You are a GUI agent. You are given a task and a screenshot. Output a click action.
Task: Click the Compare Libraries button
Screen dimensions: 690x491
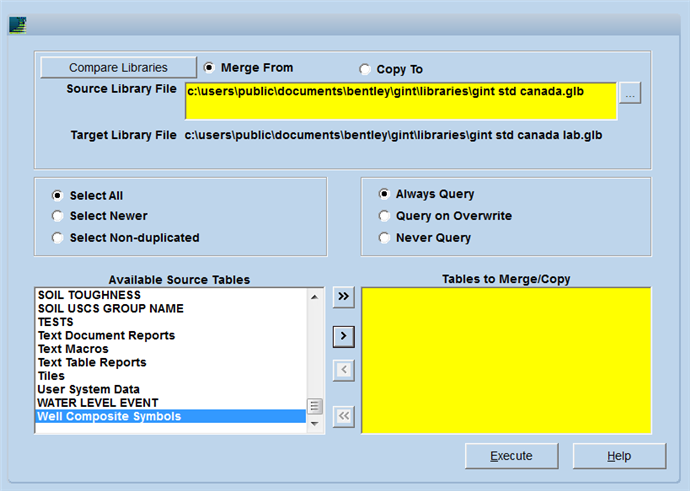[x=118, y=68]
